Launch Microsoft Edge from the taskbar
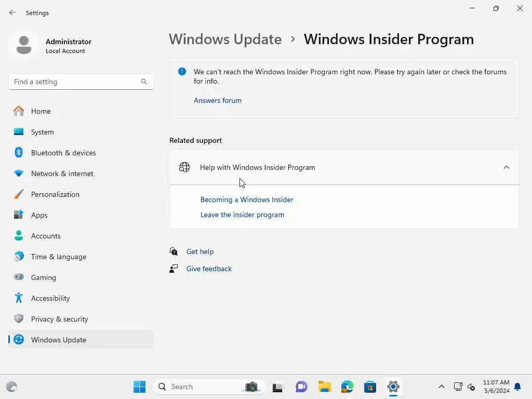The height and width of the screenshot is (399, 532). [348, 387]
